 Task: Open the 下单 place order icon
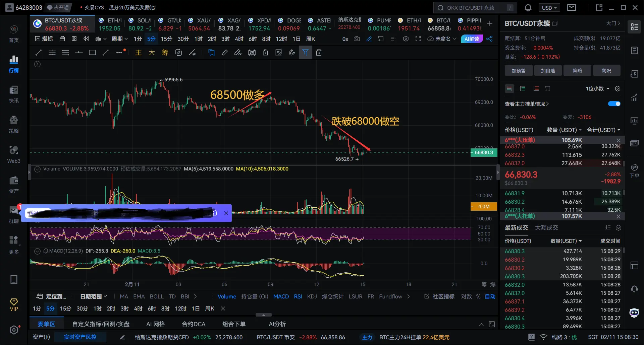click(x=634, y=171)
